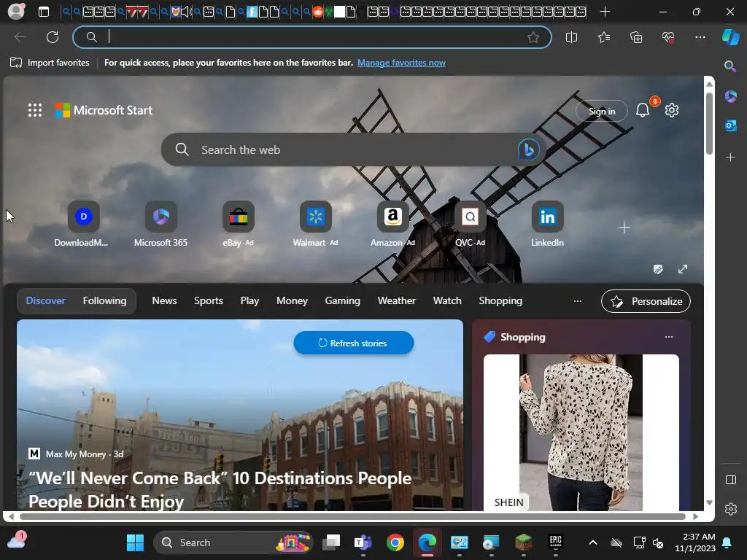Open a new tab with plus button
The width and height of the screenshot is (747, 560).
pos(605,12)
